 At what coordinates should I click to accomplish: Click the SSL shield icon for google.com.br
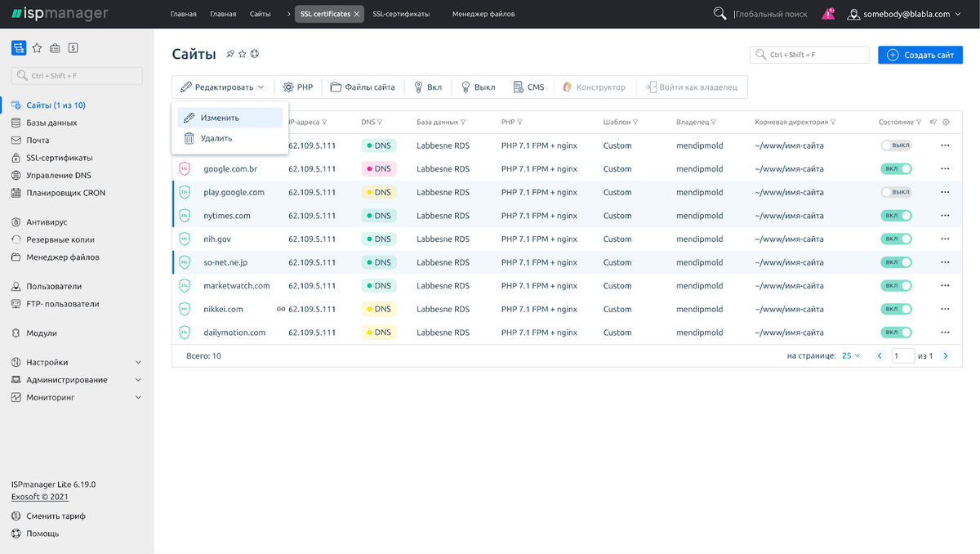tap(185, 169)
